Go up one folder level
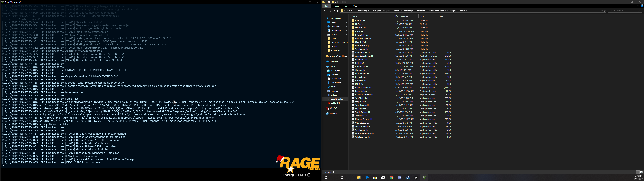Image resolution: width=644 pixels, height=181 pixels. (x=337, y=11)
